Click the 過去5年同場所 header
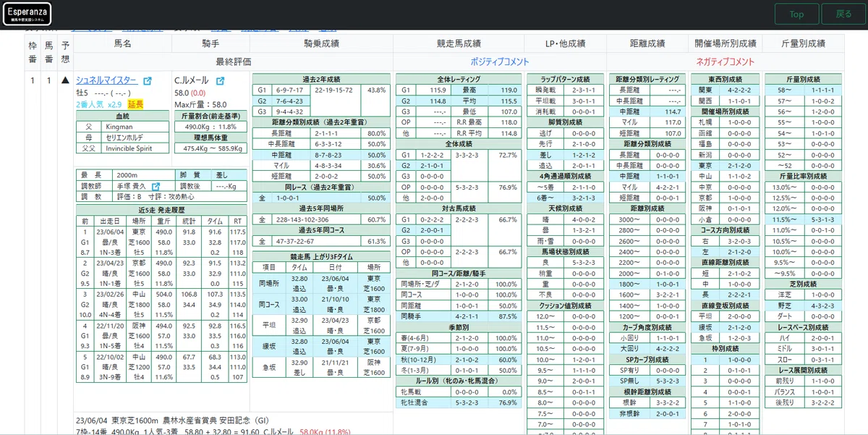The height and width of the screenshot is (435, 868). [x=321, y=208]
